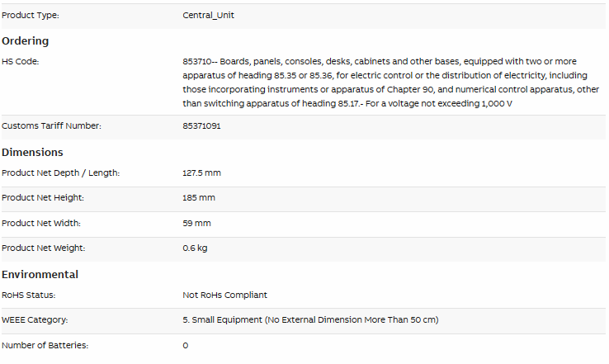Click the HS Code label
The height and width of the screenshot is (364, 609).
(20, 61)
